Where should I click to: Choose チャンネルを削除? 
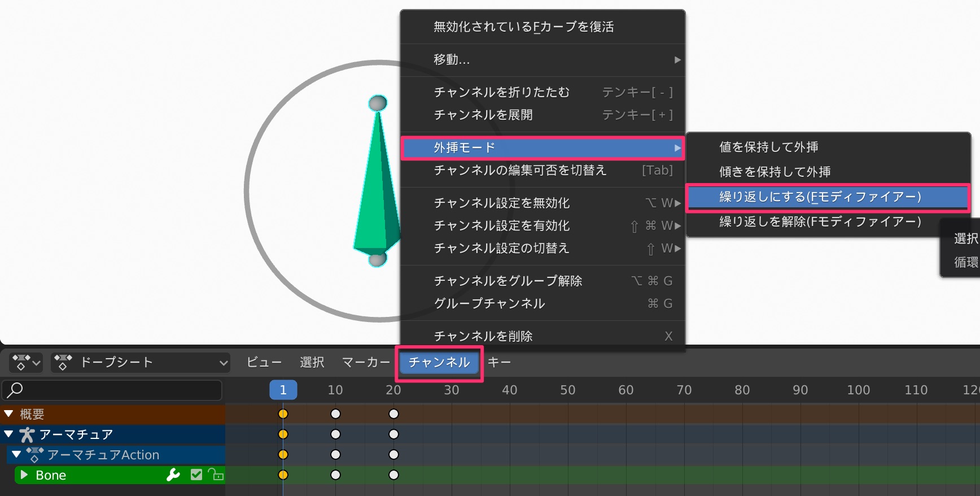[x=542, y=337]
